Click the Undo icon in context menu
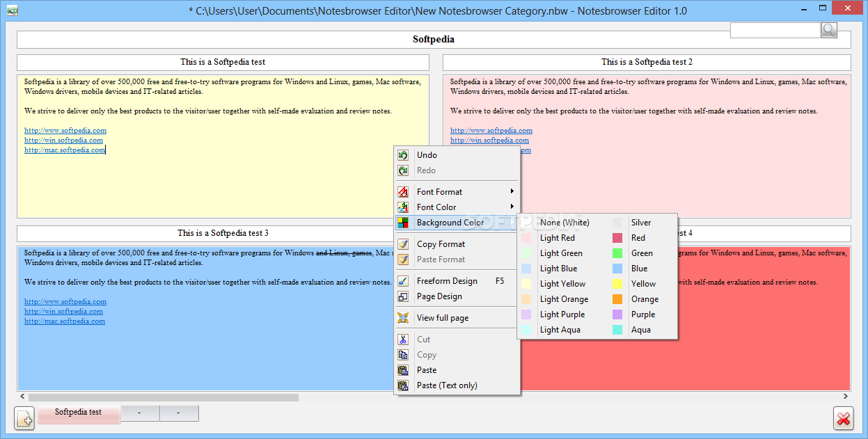Screen dimensions: 868x439 pyautogui.click(x=403, y=155)
